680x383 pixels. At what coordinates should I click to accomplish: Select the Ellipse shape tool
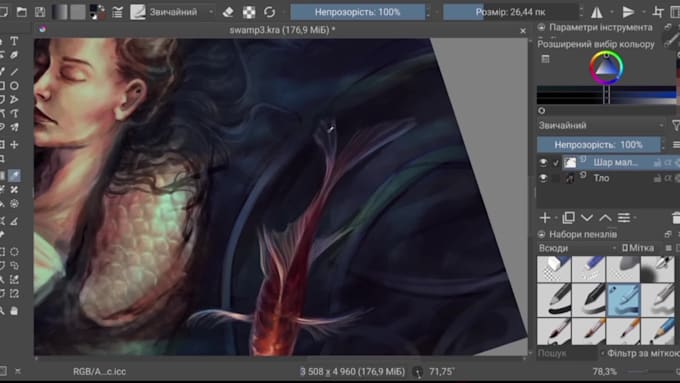click(14, 86)
